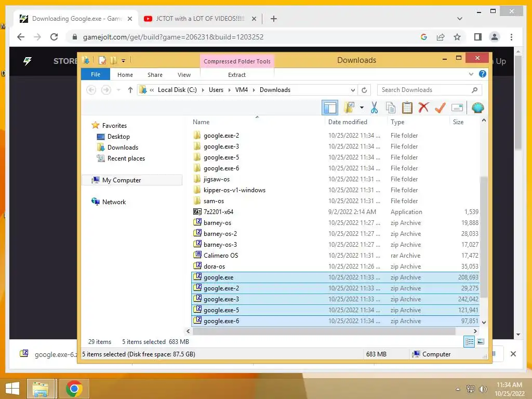Viewport: 532px width, 399px height.
Task: Click Local Disk (C:) in address bar
Action: click(x=177, y=90)
